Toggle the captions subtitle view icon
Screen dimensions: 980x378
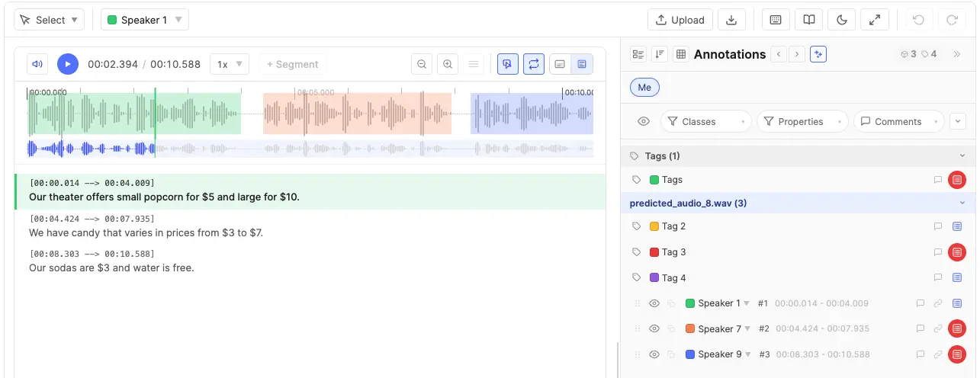click(560, 64)
